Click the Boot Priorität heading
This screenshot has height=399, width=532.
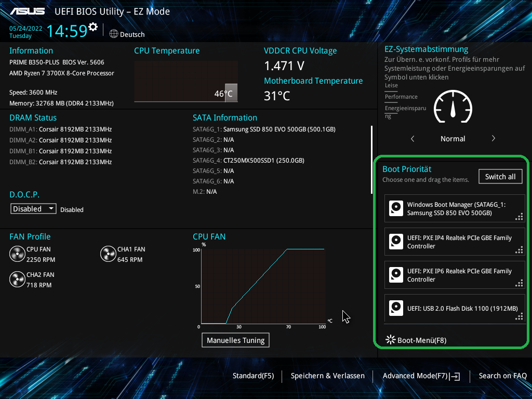pos(407,169)
